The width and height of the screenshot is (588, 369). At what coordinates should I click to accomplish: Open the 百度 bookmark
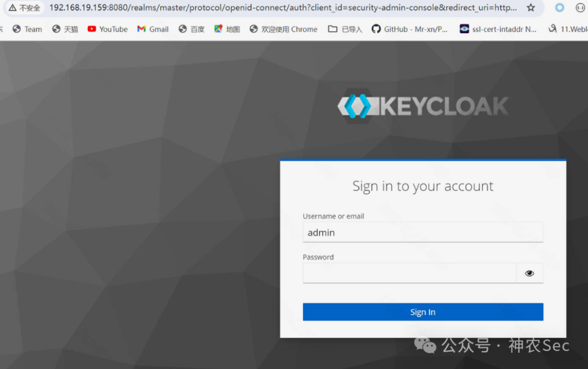pos(192,29)
